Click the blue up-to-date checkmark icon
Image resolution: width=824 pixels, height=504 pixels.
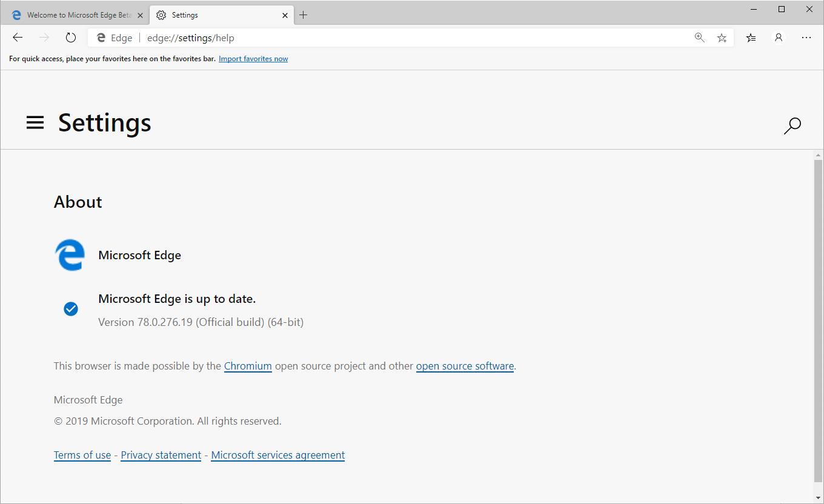(x=71, y=309)
